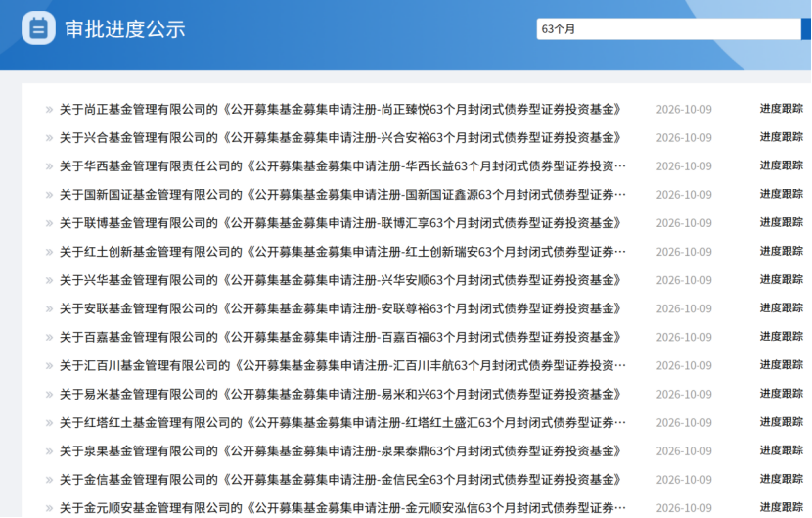Click 进度跟踪 for the 华西基金 row
The height and width of the screenshot is (518, 812).
tap(782, 165)
